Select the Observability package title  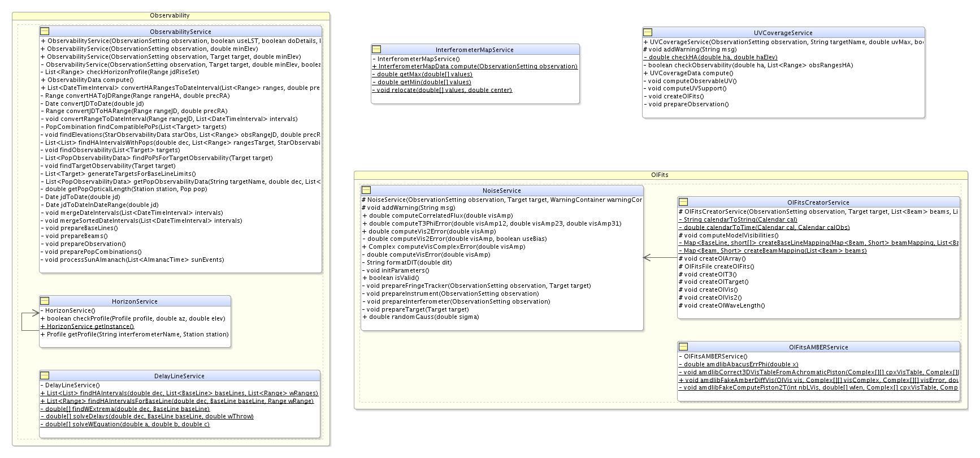(170, 16)
